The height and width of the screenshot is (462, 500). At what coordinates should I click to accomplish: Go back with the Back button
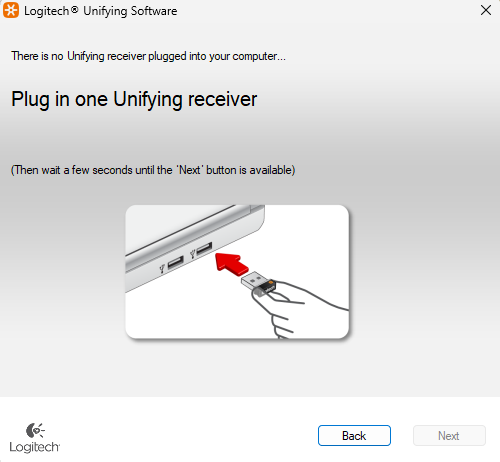click(354, 435)
